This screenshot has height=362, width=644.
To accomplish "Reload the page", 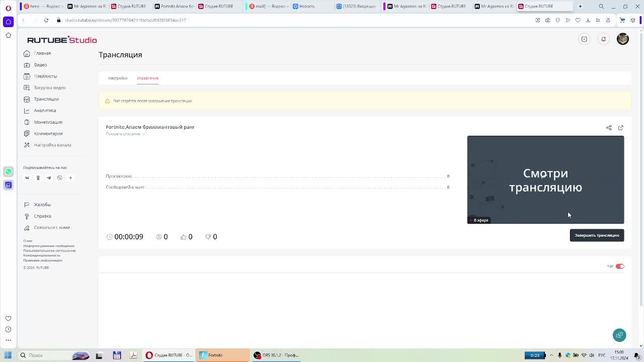I will 46,20.
